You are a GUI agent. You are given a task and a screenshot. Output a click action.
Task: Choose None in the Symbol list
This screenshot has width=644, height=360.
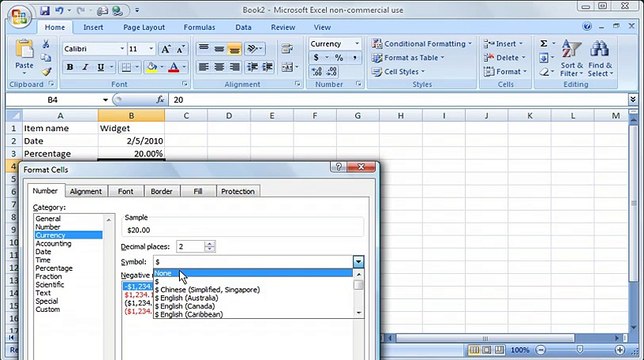[253, 273]
